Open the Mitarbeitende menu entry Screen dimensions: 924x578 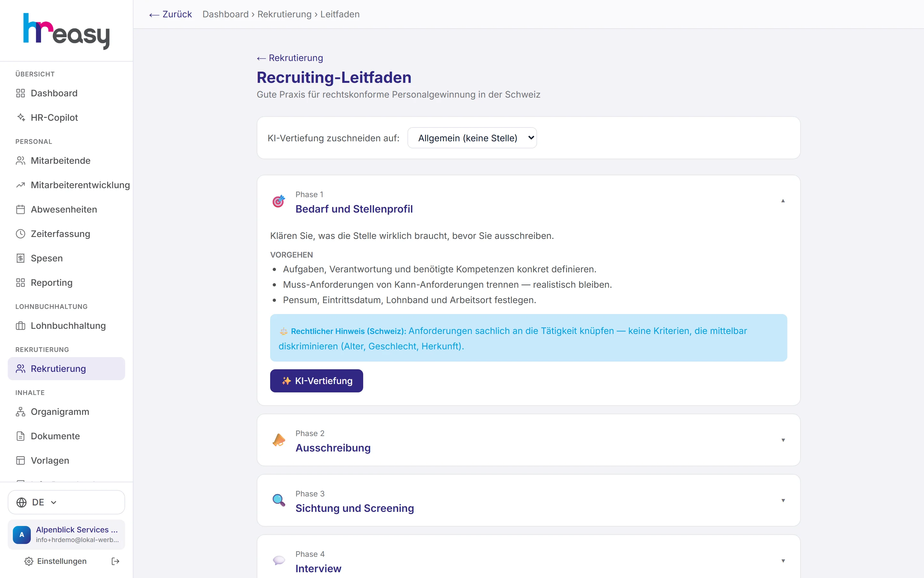(66, 161)
